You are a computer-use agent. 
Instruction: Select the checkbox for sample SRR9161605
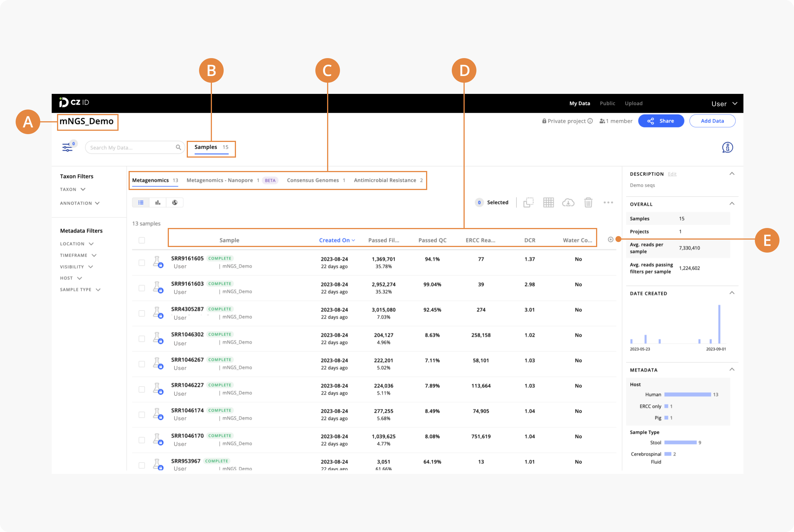tap(142, 262)
